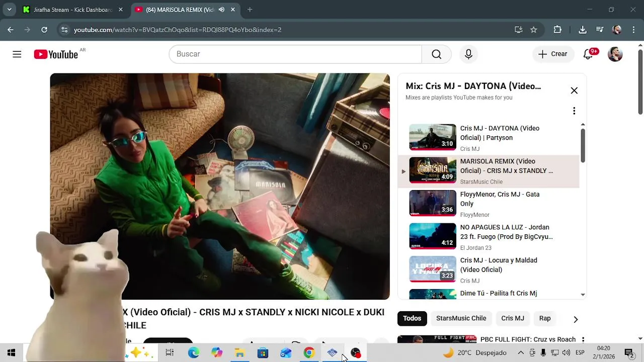Open the weather widget 20°C Despejado
Viewport: 644px width, 362px height.
point(474,353)
